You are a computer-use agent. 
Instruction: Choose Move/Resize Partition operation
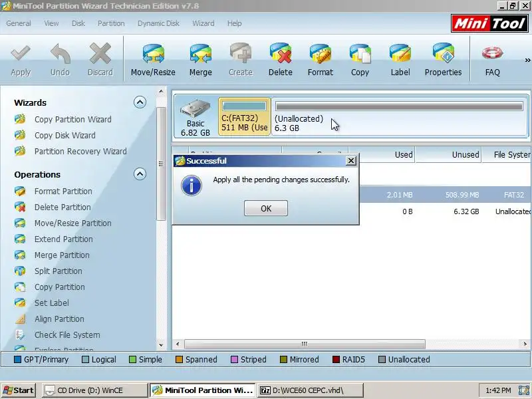coord(72,223)
